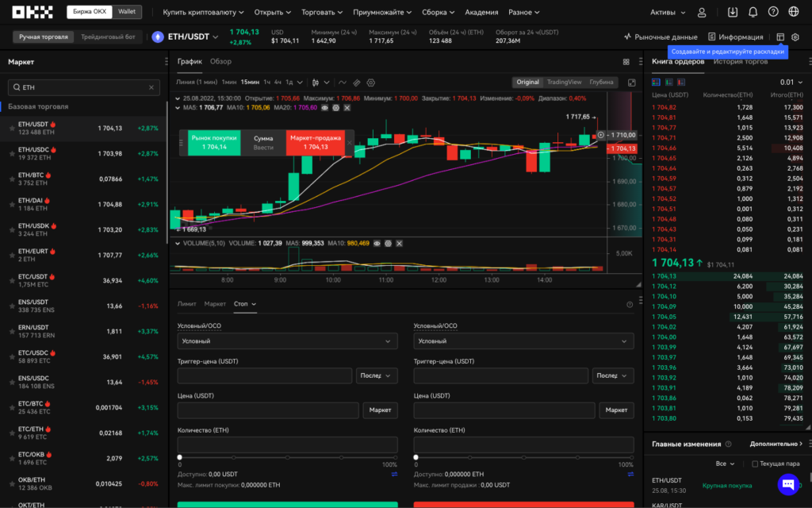812x508 pixels.
Task: Check the 'Текущая пара' checkbox
Action: (754, 464)
